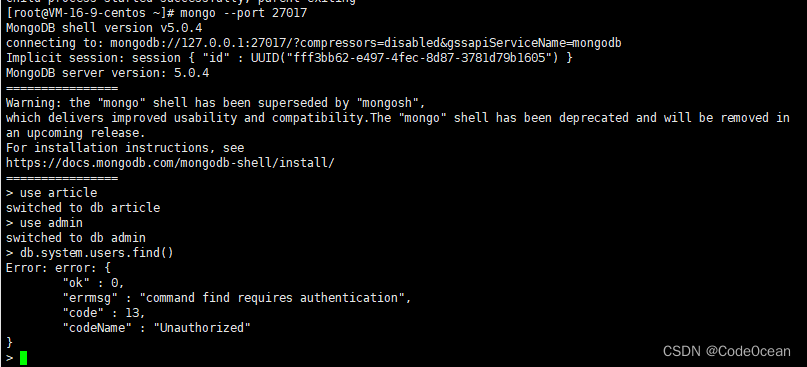Screen dimensions: 807x367
Task: Click the error code 13 value
Action: click(x=136, y=313)
